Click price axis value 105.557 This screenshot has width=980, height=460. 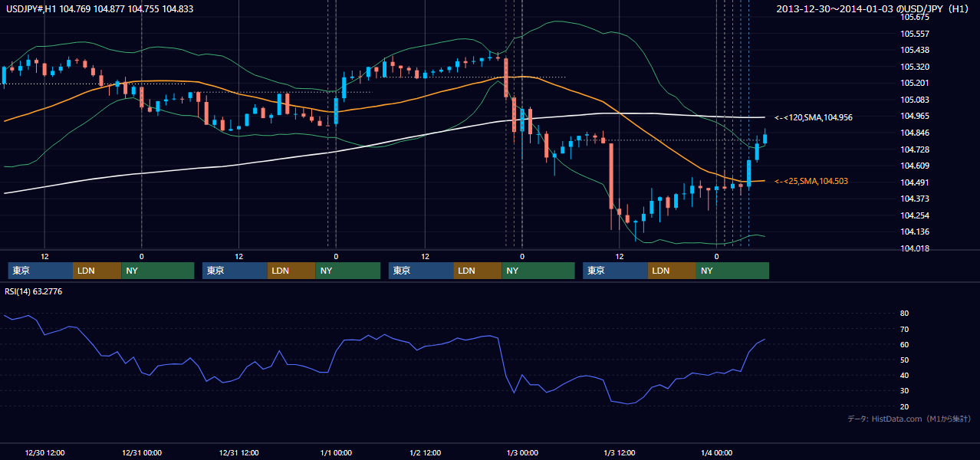(x=915, y=34)
